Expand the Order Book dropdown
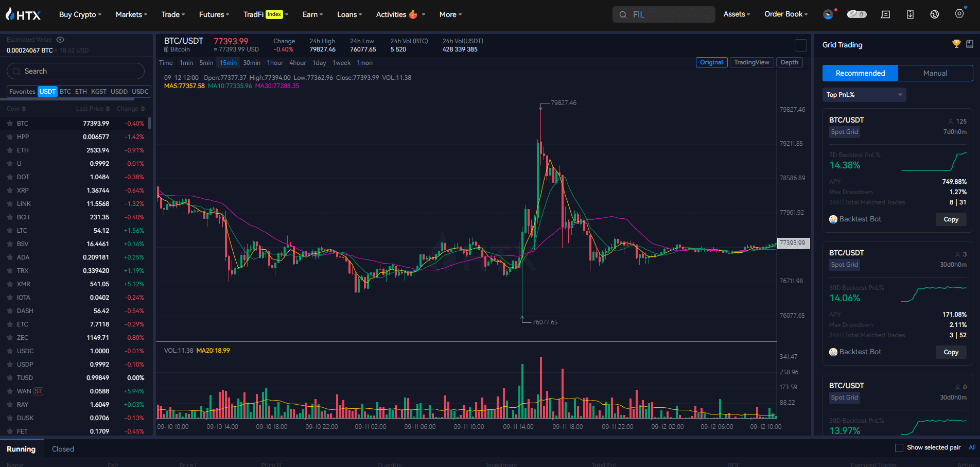 pyautogui.click(x=786, y=14)
